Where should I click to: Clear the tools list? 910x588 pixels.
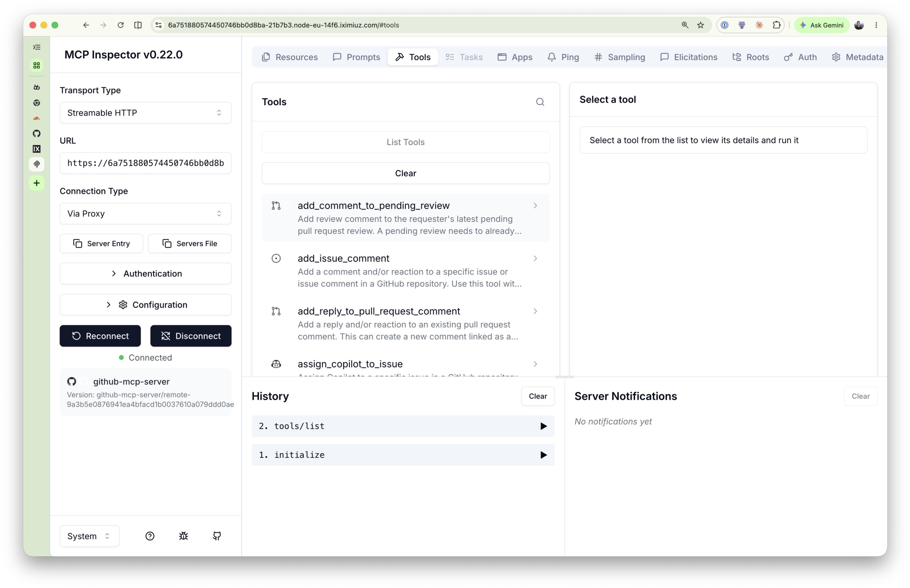[x=405, y=173]
